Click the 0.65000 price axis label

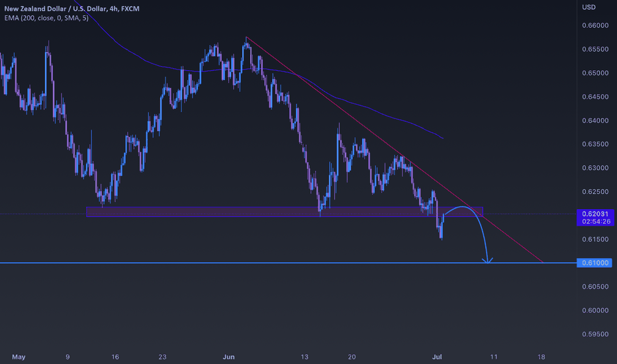click(595, 73)
